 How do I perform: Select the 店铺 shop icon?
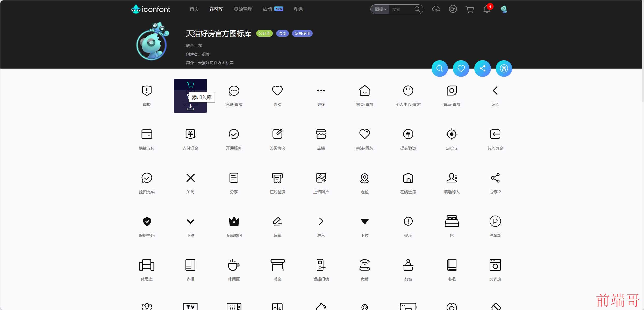(321, 134)
